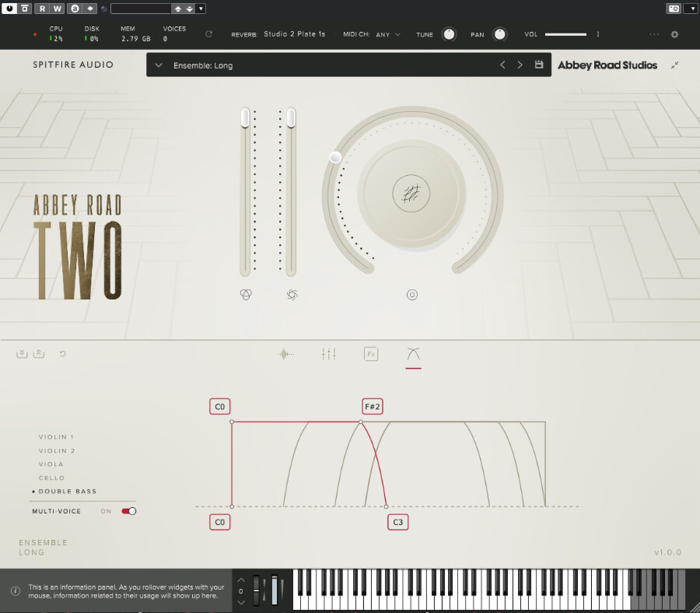The image size is (700, 613).
Task: Save preset with the floppy disk icon
Action: (x=539, y=65)
